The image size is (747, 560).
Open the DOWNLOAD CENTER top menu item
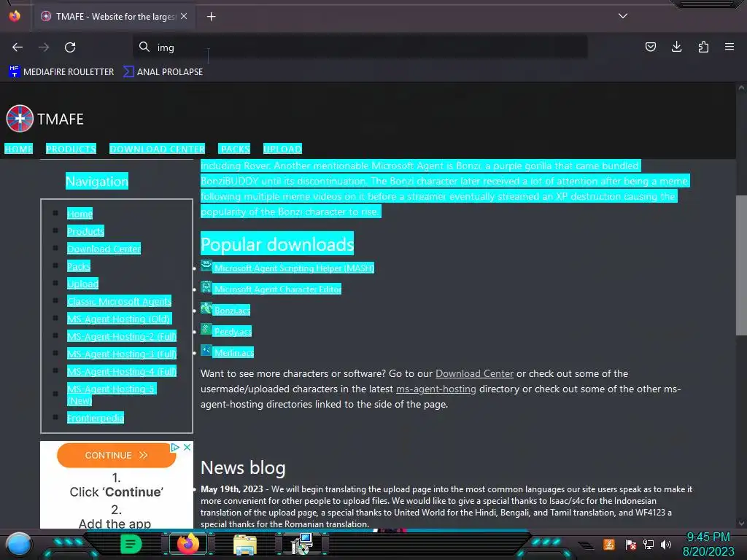click(158, 149)
